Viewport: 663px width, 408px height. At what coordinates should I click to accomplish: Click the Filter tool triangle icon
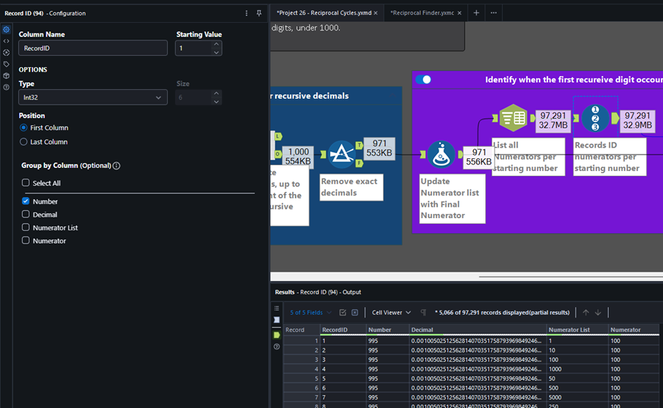pyautogui.click(x=343, y=153)
